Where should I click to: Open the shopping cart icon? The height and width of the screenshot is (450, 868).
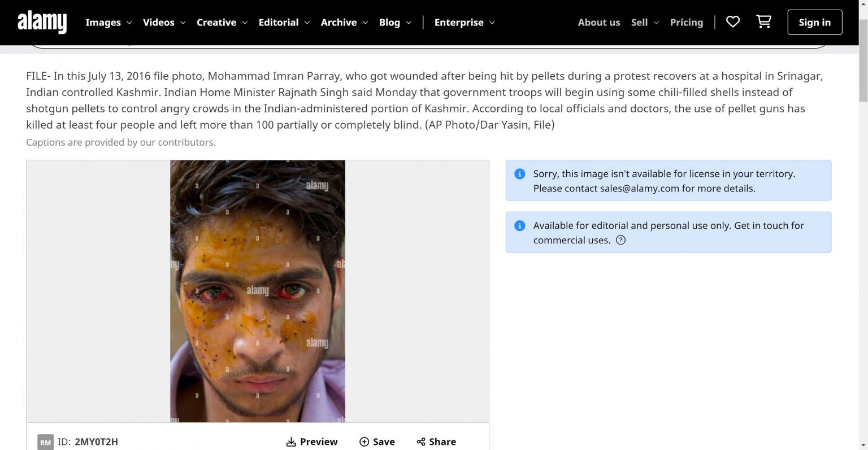click(763, 22)
